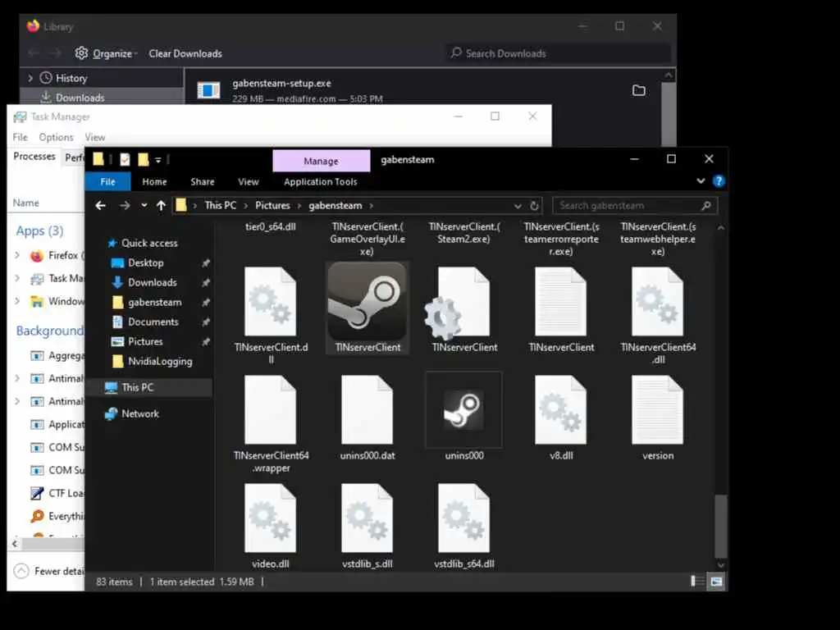
Task: Click the file list vertical scrollbar thumb
Action: (720, 527)
